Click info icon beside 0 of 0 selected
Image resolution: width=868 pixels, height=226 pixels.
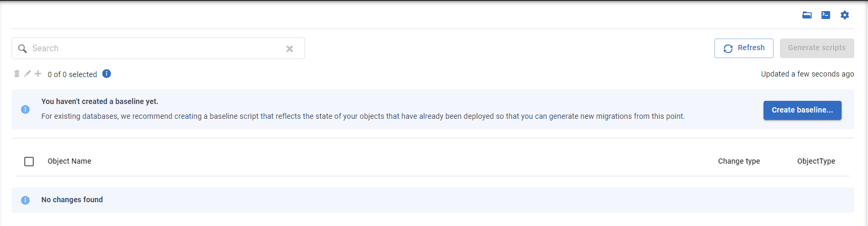pos(107,74)
